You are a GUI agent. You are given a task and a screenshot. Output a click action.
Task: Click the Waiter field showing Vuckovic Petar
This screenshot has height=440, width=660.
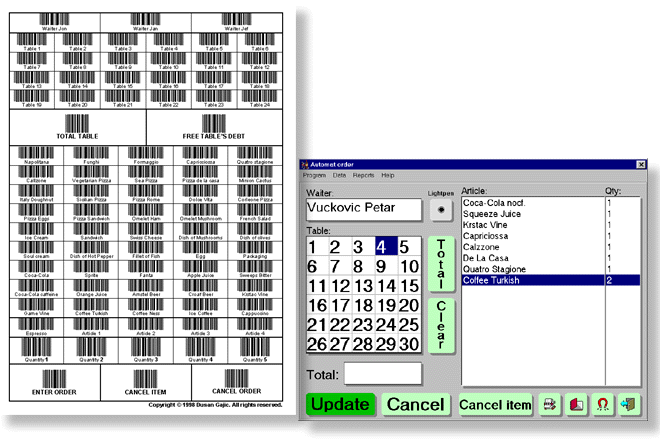click(x=364, y=209)
